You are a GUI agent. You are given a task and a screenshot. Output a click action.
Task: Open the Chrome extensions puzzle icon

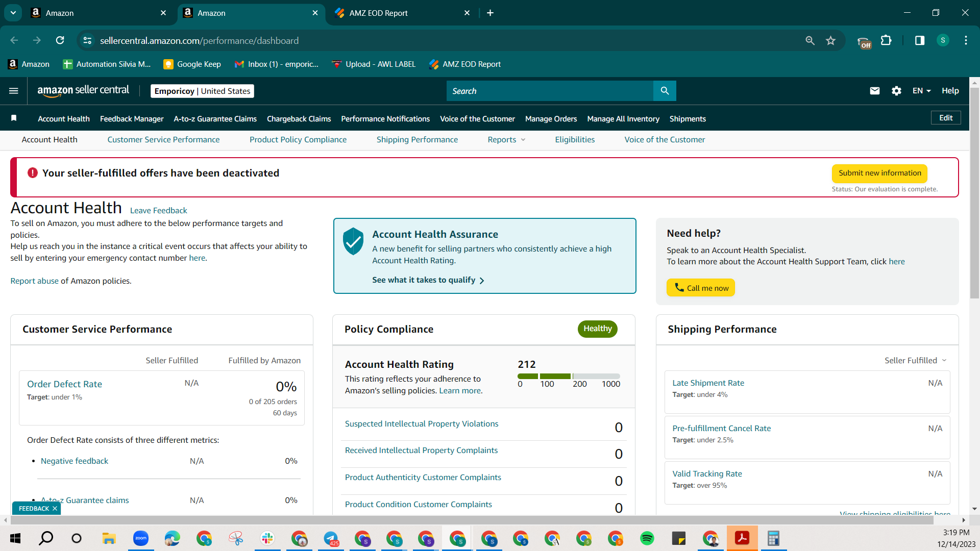(x=887, y=40)
